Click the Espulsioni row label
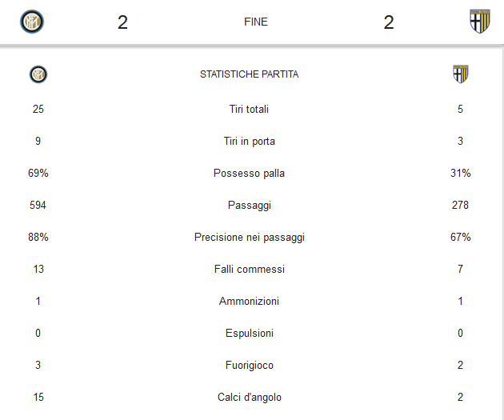The height and width of the screenshot is (420, 504). tap(250, 334)
